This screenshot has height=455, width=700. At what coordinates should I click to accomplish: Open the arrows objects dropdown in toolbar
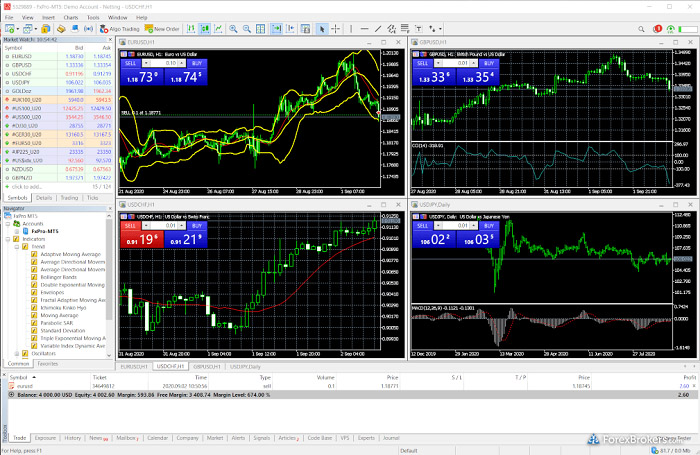pos(440,29)
